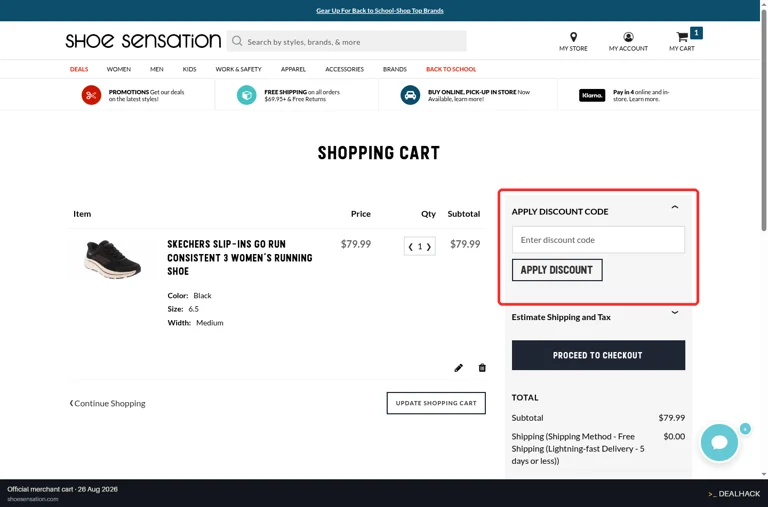Remove item with trash can icon
Viewport: 768px width, 507px height.
click(482, 367)
